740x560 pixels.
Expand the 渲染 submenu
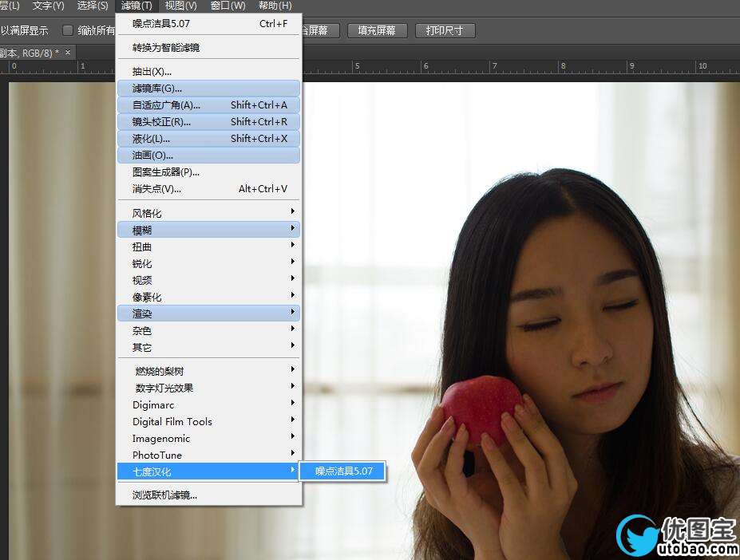tap(208, 314)
